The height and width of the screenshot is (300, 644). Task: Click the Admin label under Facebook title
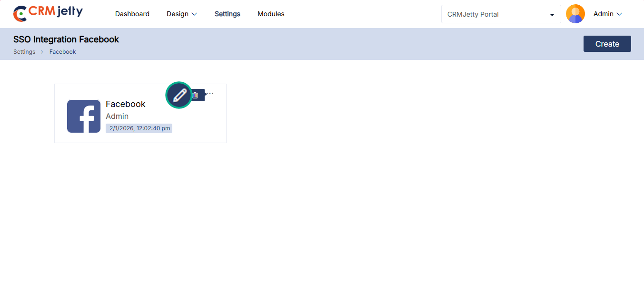point(117,116)
